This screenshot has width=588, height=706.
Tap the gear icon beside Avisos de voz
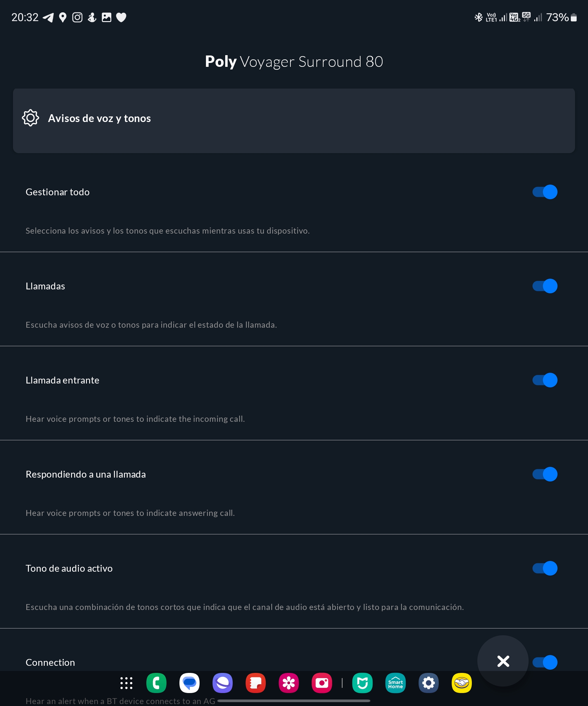click(31, 118)
